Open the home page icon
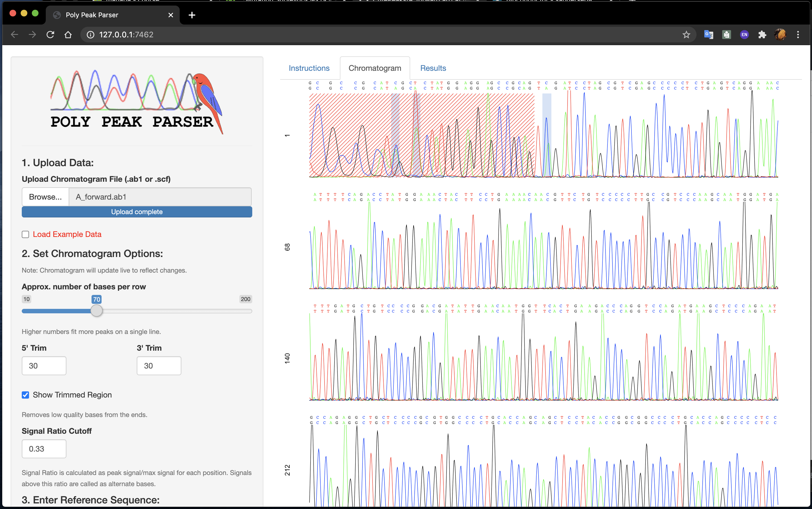 [68, 34]
